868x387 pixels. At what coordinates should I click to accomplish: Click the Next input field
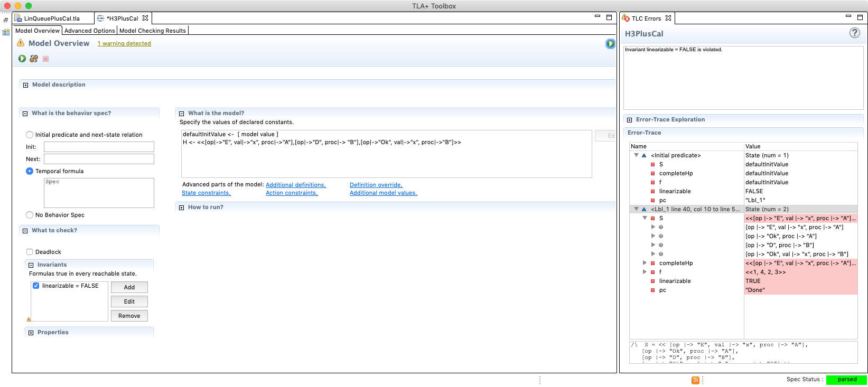point(99,159)
